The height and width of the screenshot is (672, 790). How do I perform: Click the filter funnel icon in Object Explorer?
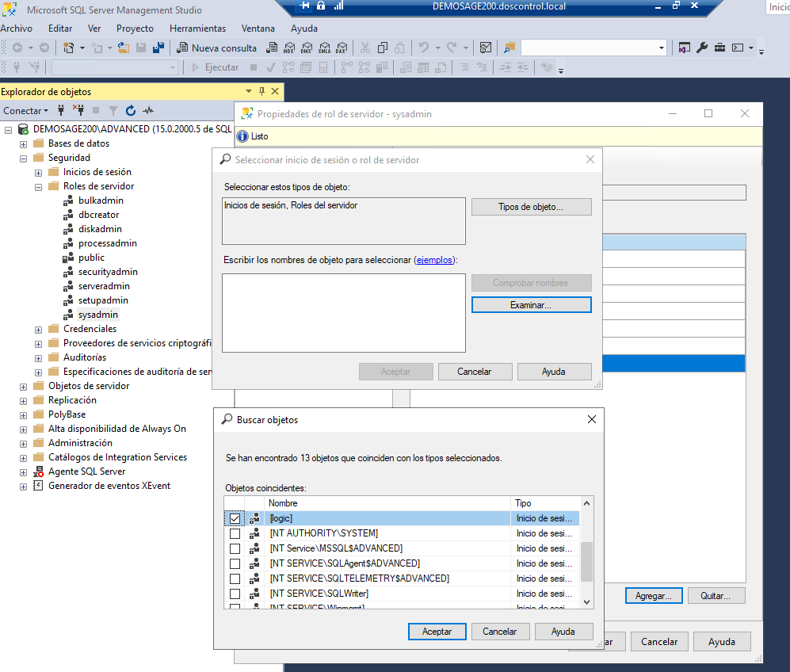coord(113,110)
